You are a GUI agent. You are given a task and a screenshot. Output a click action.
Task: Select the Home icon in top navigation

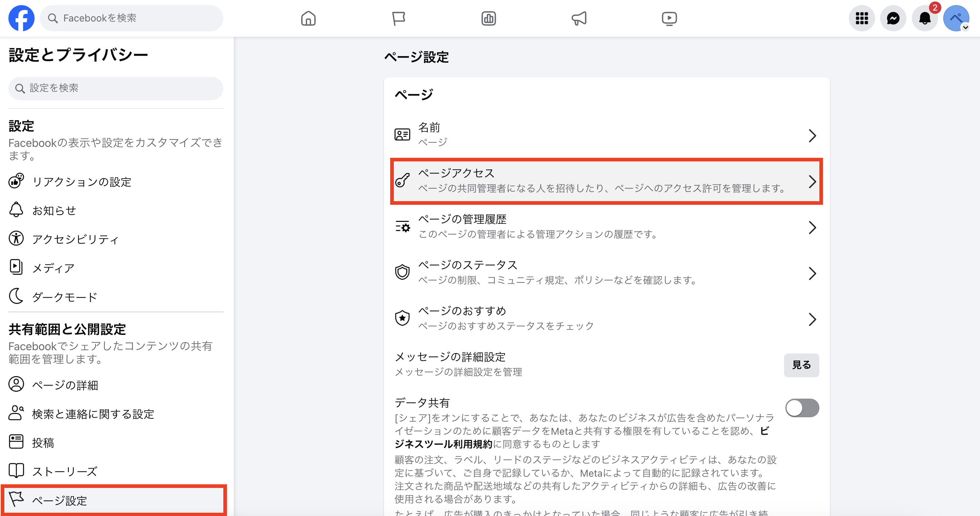(309, 18)
